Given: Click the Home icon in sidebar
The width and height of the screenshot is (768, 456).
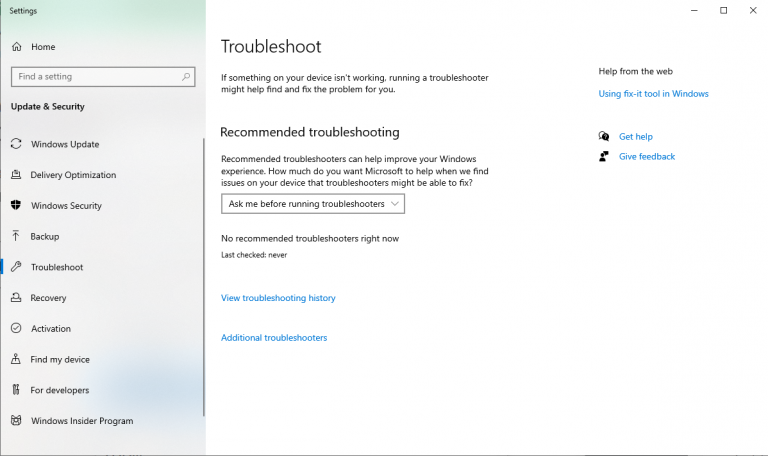Looking at the screenshot, I should click(x=17, y=47).
